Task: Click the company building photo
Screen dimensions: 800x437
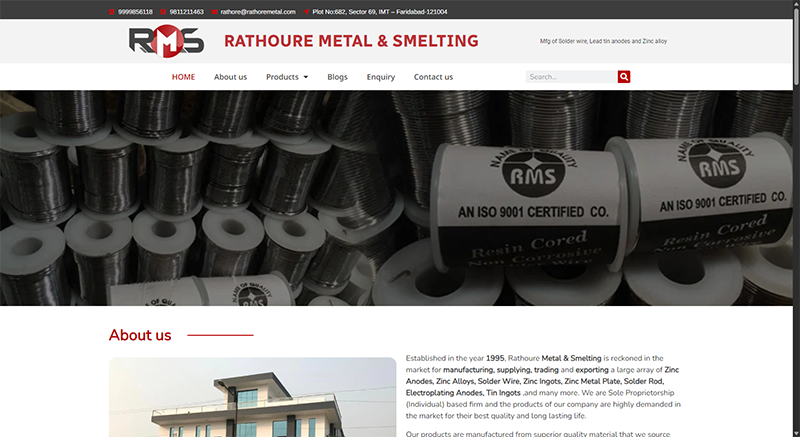Action: tap(253, 397)
